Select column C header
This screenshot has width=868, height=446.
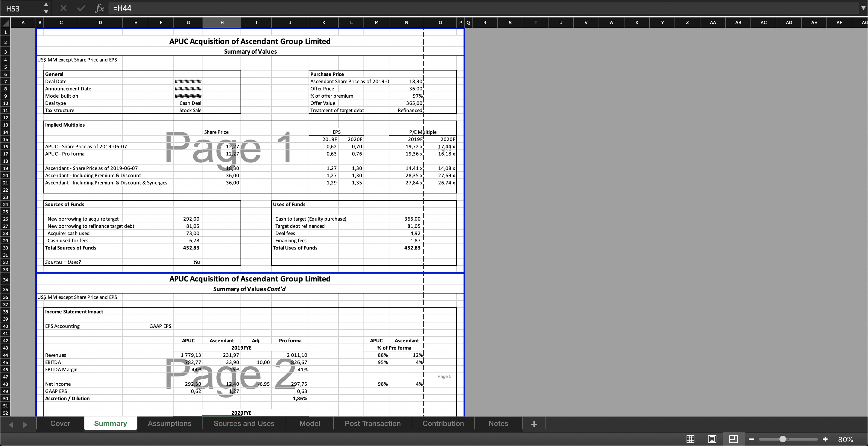click(x=61, y=23)
